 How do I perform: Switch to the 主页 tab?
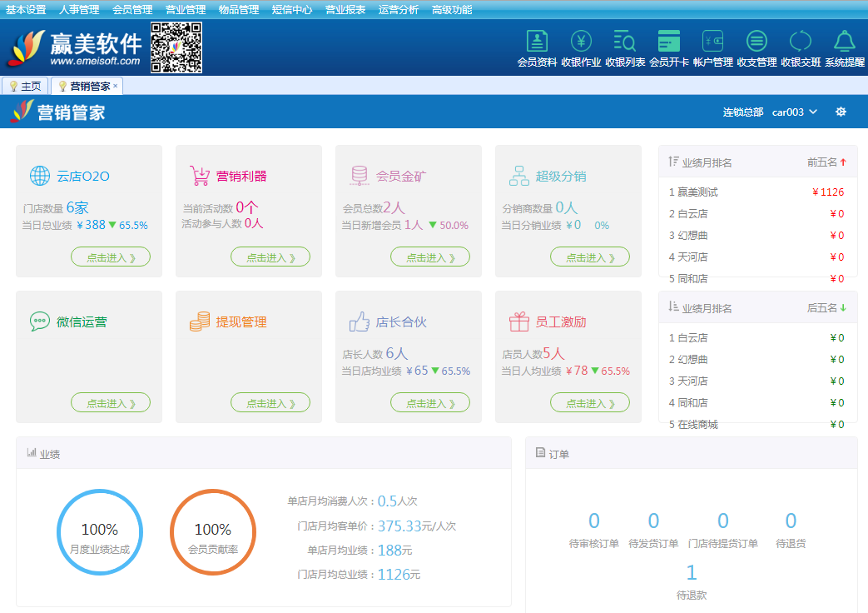click(25, 86)
